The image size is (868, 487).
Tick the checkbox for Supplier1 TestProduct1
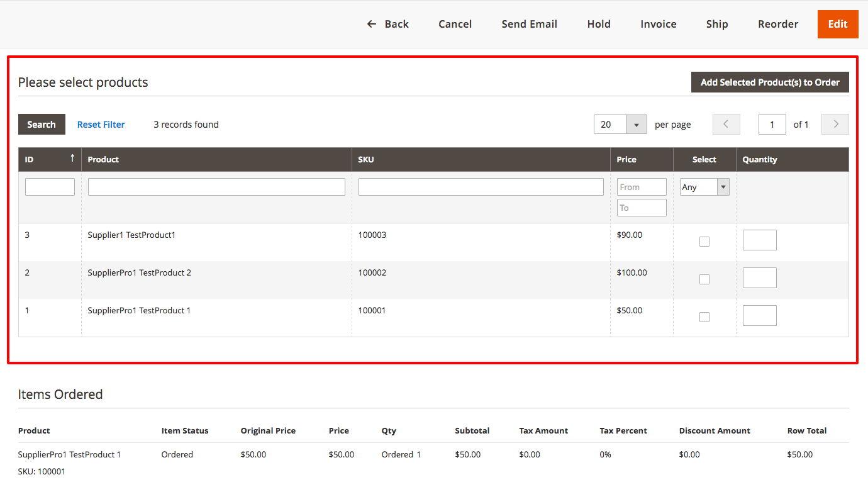coord(704,242)
